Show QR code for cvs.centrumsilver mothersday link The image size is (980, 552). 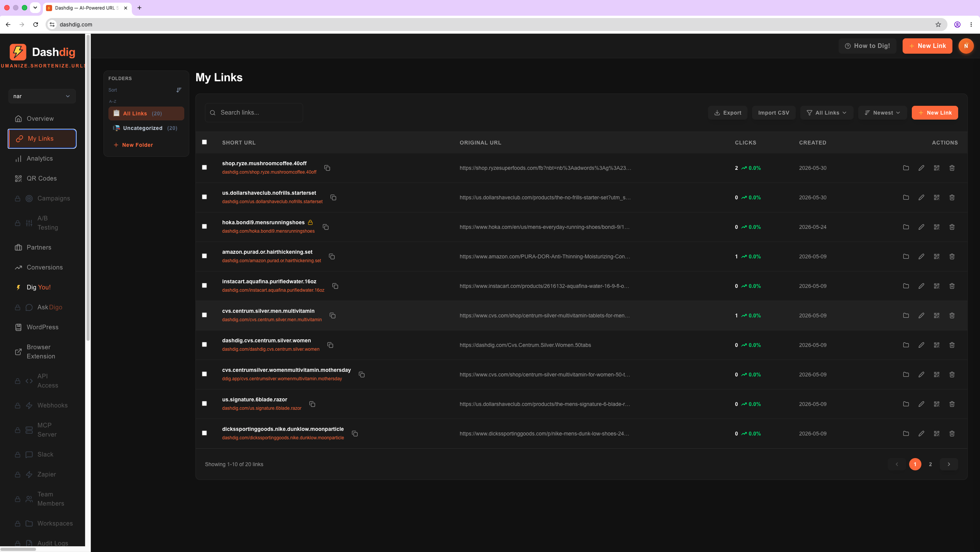coord(937,375)
